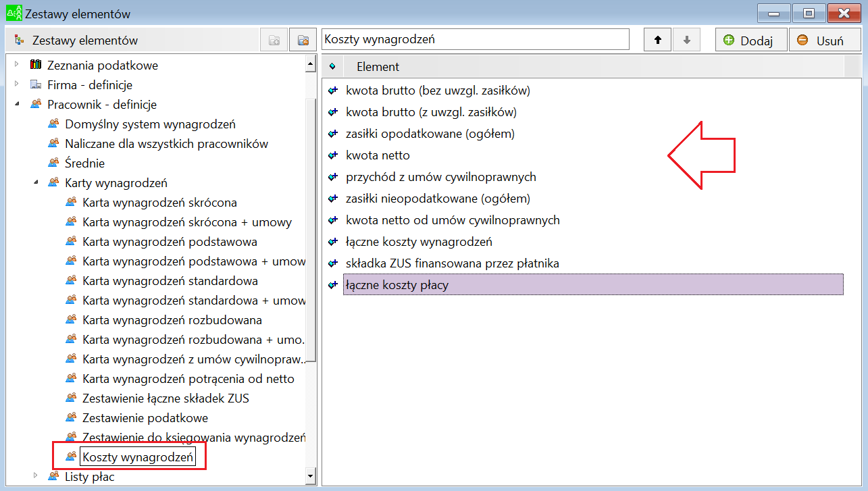Viewport: 868px width, 491px height.
Task: Collapse the Karty wynagrodzeń node
Action: 35,182
